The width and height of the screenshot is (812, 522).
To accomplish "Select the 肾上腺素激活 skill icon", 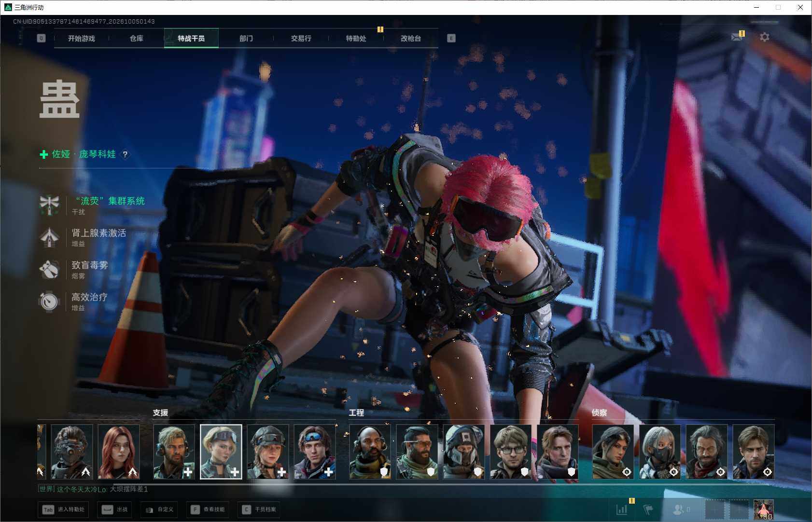I will tap(49, 237).
